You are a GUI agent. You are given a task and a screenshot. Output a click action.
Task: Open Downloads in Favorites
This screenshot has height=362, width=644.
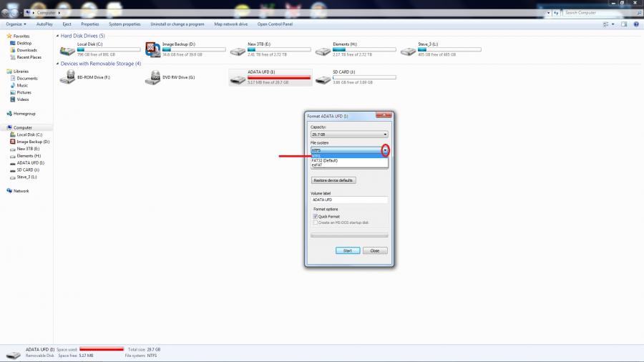(26, 50)
